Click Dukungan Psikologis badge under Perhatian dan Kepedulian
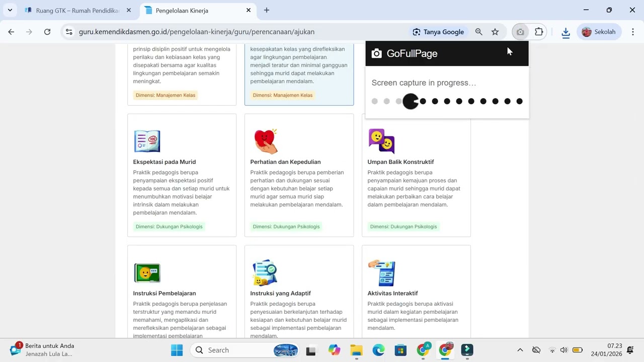 pos(286,227)
